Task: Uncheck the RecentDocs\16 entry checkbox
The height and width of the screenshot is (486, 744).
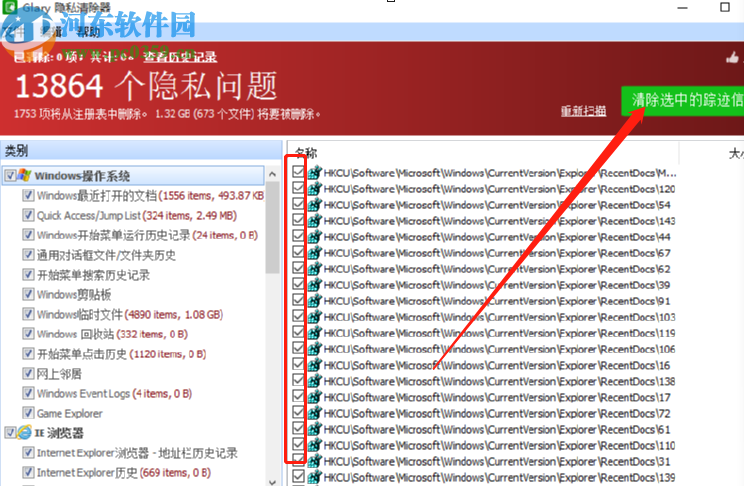Action: click(x=298, y=364)
